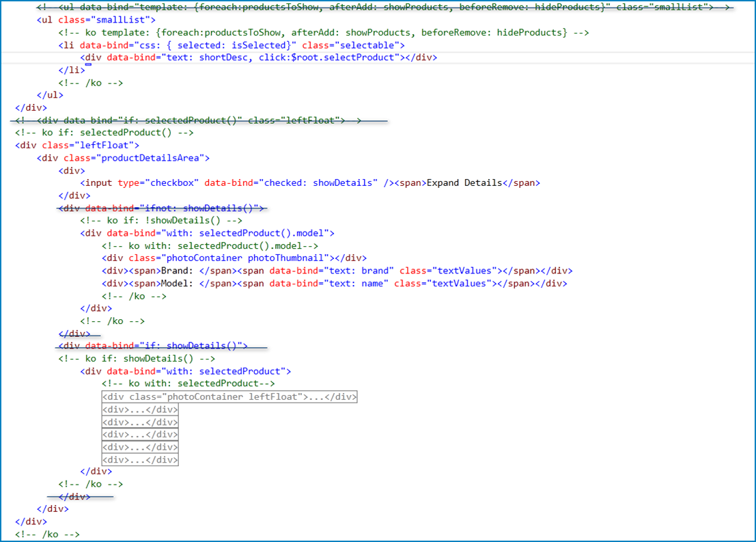Click the "ko if: showDetails()" comment line

click(137, 358)
